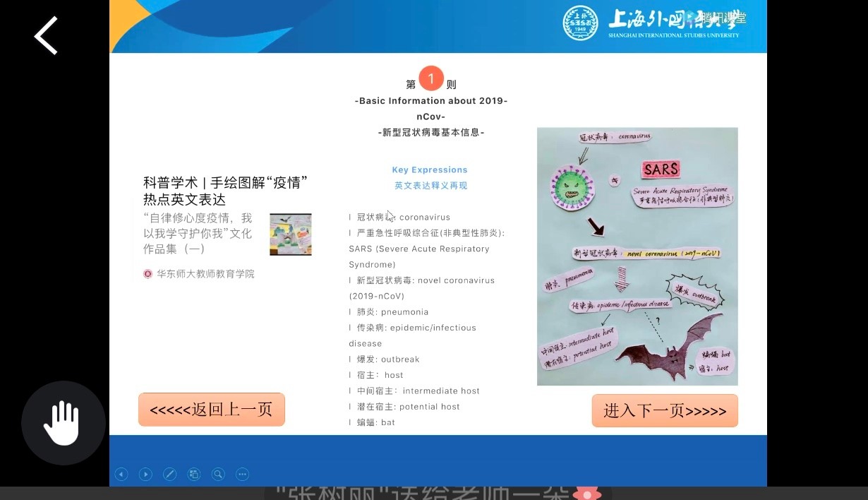Click the article preview thumbnail image
The height and width of the screenshot is (500, 868).
coord(290,234)
